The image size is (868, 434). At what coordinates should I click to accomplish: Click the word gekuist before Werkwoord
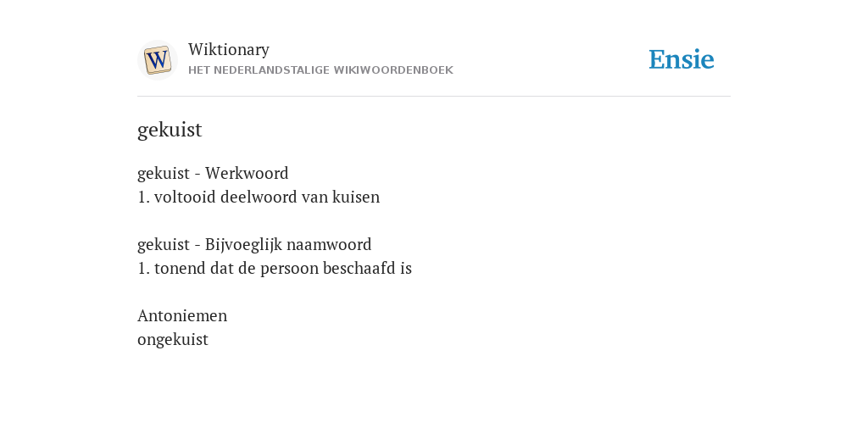tap(164, 174)
